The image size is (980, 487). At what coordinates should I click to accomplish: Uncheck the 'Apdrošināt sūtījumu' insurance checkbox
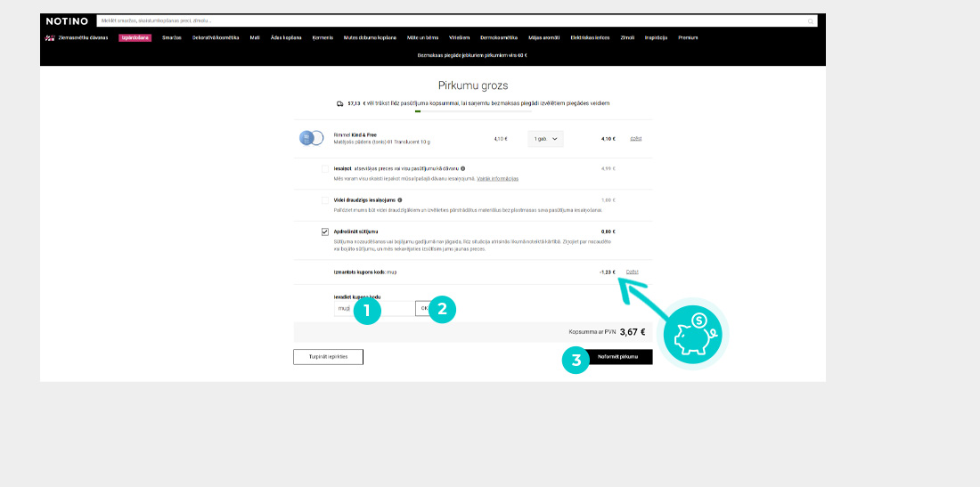[x=325, y=231]
